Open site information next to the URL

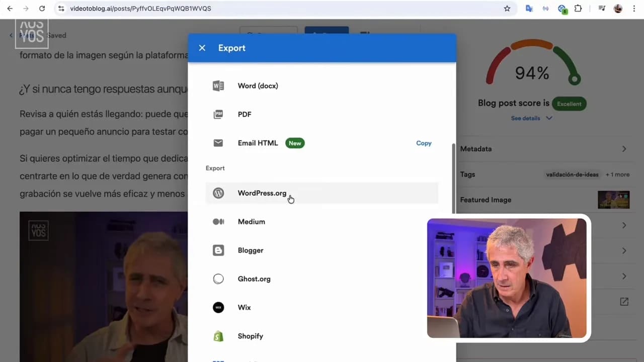[61, 9]
